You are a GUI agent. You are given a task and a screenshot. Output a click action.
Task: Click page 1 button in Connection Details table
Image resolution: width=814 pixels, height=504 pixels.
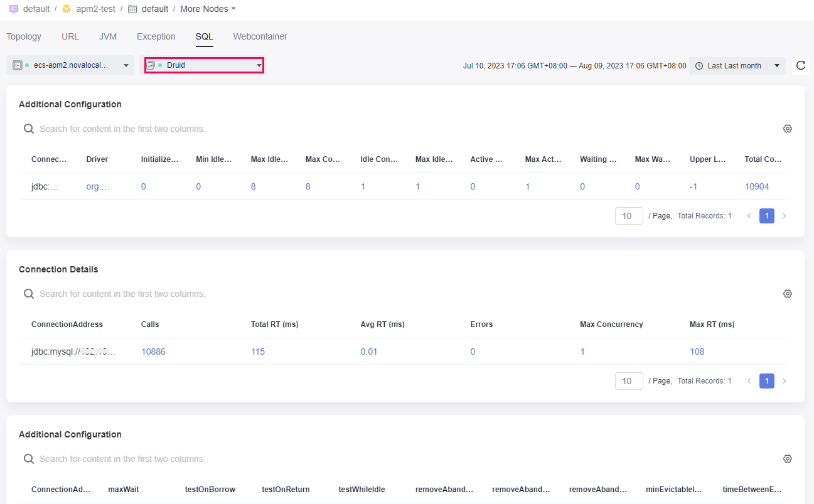pyautogui.click(x=766, y=381)
